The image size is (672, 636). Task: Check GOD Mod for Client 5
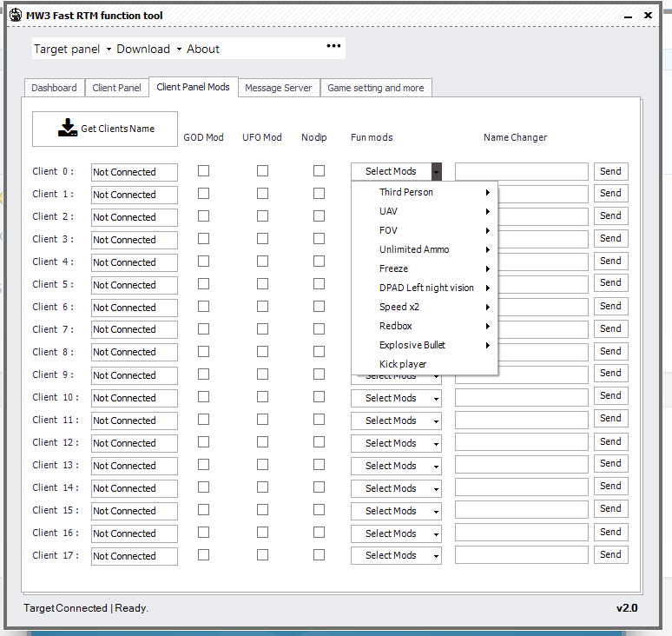pyautogui.click(x=203, y=284)
